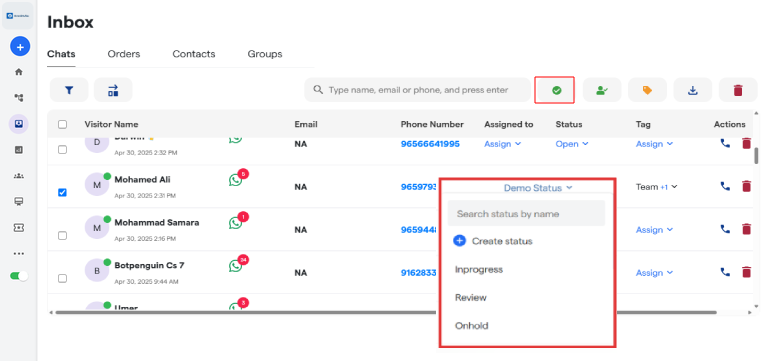Switch to the Orders tab

[124, 54]
